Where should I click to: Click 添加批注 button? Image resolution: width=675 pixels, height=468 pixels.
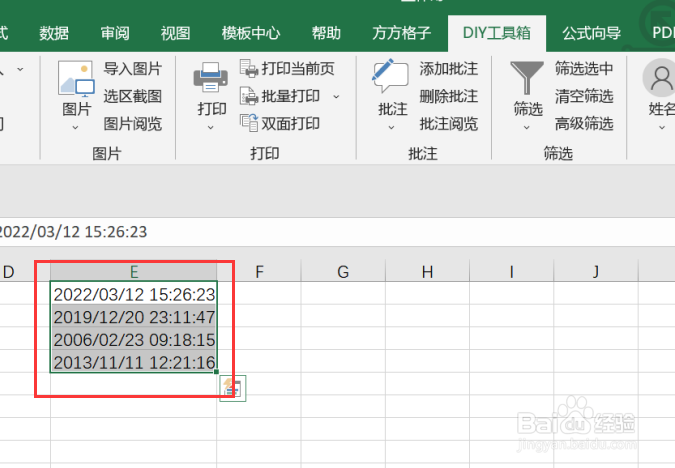449,68
